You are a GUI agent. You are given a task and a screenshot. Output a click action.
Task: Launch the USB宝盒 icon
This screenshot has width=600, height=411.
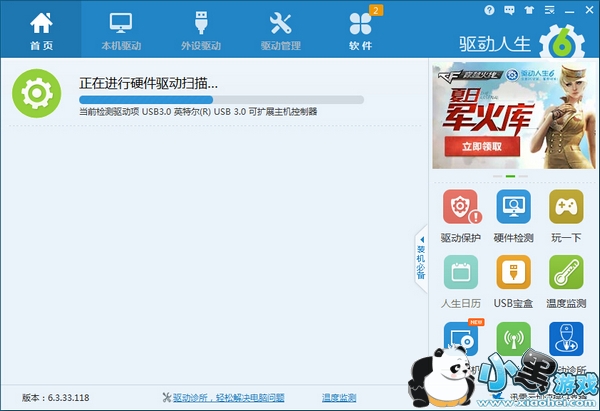514,272
